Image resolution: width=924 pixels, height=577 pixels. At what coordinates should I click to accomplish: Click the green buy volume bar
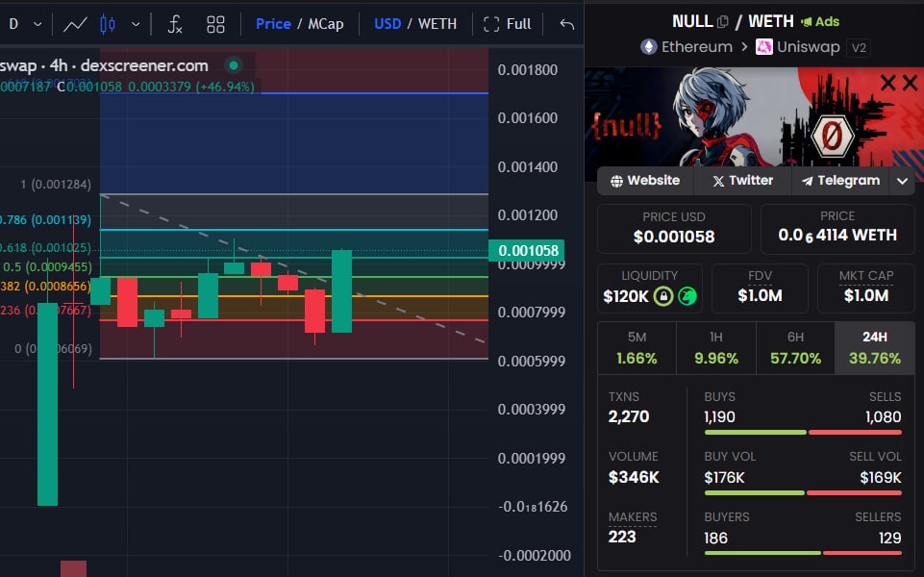(x=755, y=492)
